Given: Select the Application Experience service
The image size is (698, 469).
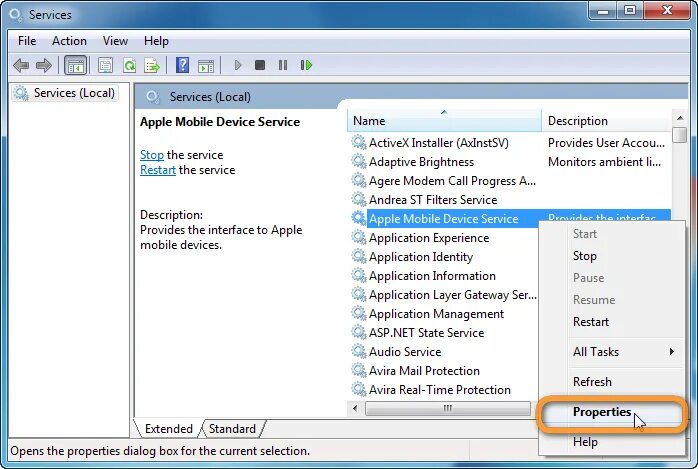Looking at the screenshot, I should coord(429,238).
